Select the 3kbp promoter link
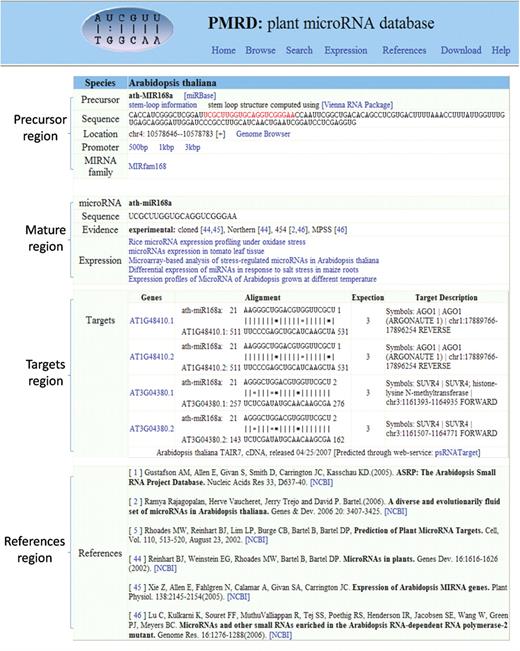This screenshot has width=520, height=651. 192,147
